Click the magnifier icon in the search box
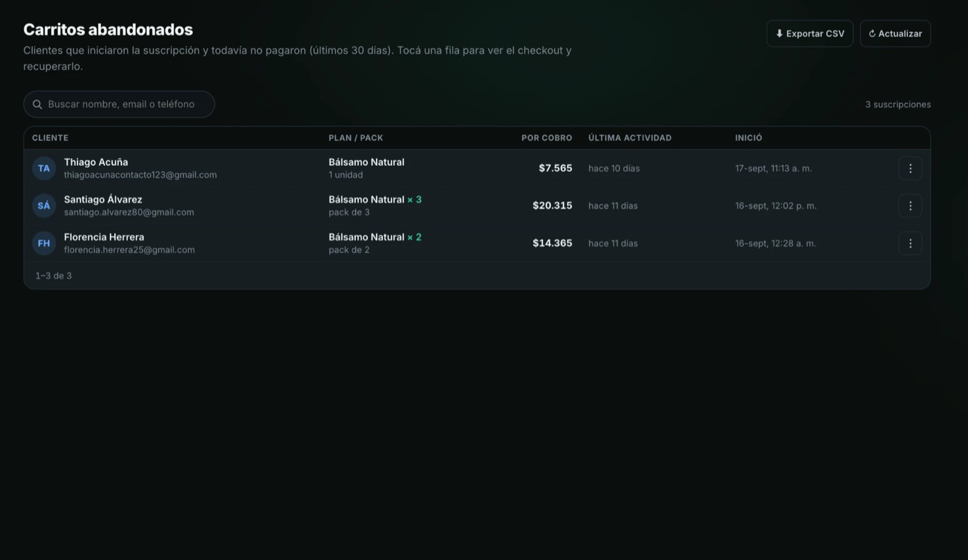 click(37, 104)
